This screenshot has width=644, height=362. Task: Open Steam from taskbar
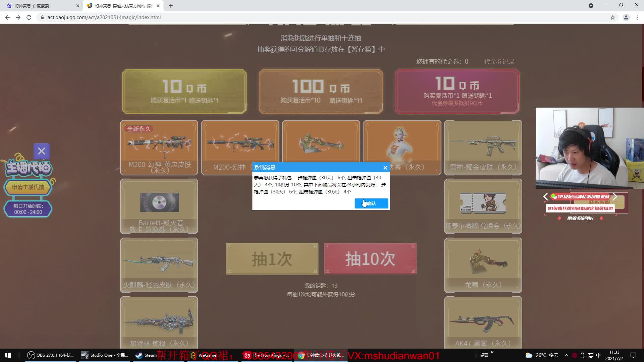click(x=146, y=355)
